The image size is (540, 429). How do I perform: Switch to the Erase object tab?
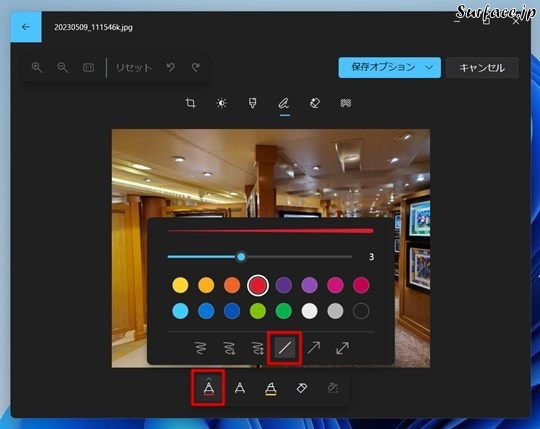pos(315,103)
